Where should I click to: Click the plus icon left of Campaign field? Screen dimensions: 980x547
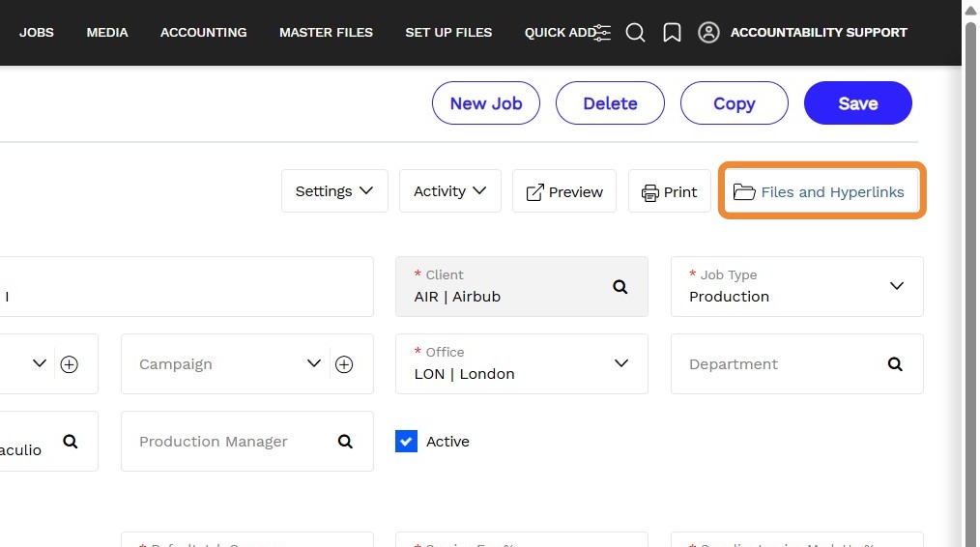(69, 363)
